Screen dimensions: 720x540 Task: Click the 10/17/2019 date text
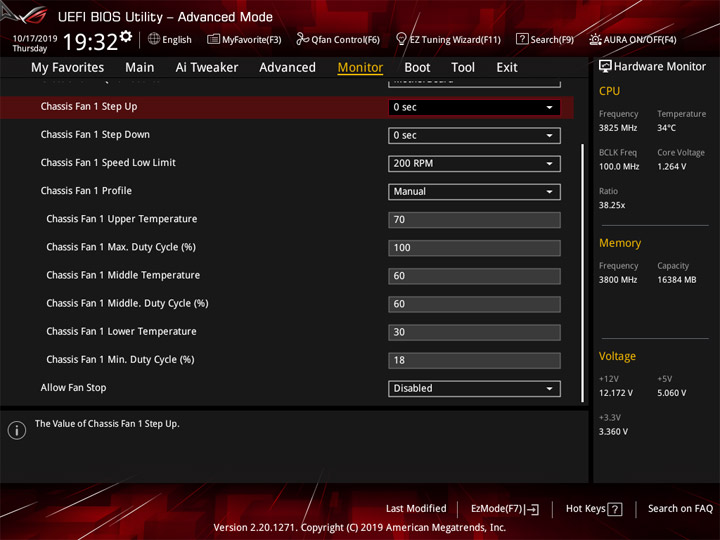click(35, 39)
